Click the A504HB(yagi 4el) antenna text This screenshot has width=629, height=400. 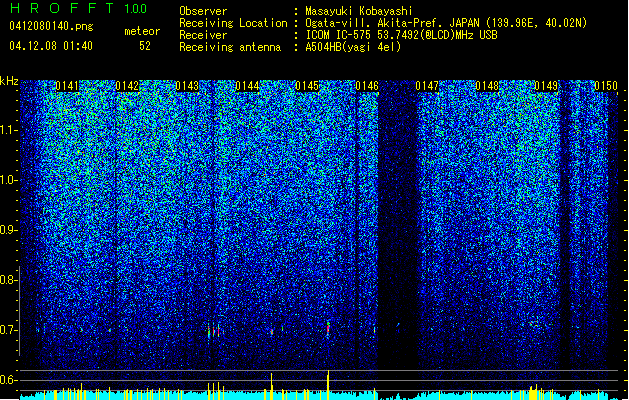click(x=353, y=47)
